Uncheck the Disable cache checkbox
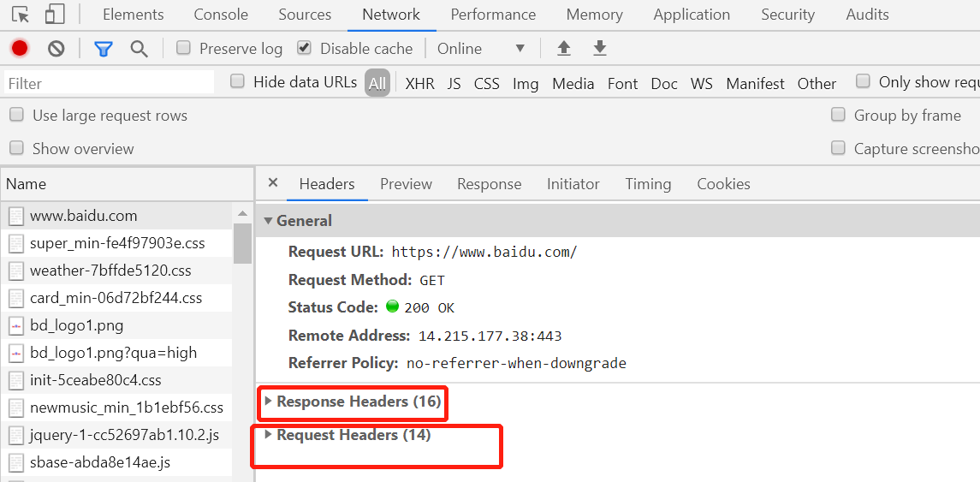Viewport: 980px width, 482px height. (305, 47)
